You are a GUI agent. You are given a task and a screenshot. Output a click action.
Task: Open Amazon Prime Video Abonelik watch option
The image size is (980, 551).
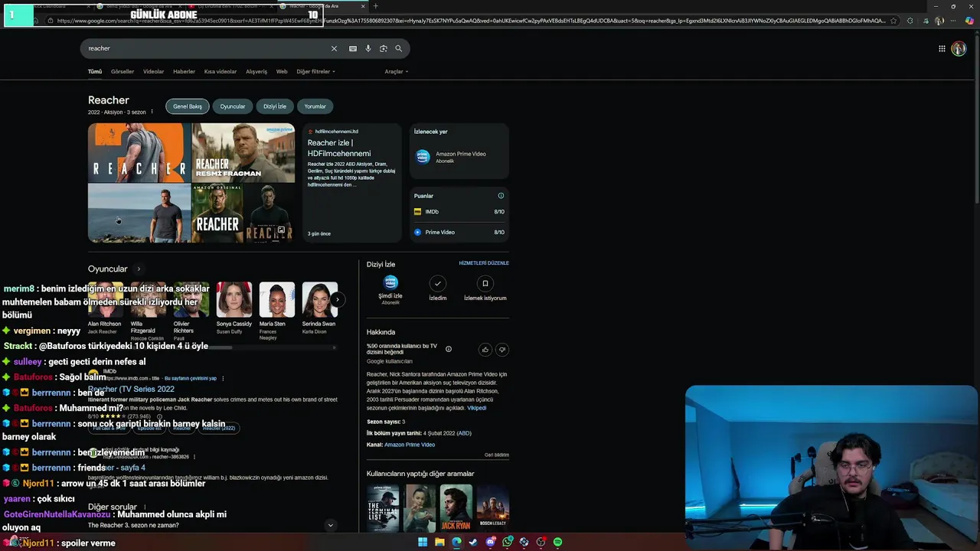[459, 156]
